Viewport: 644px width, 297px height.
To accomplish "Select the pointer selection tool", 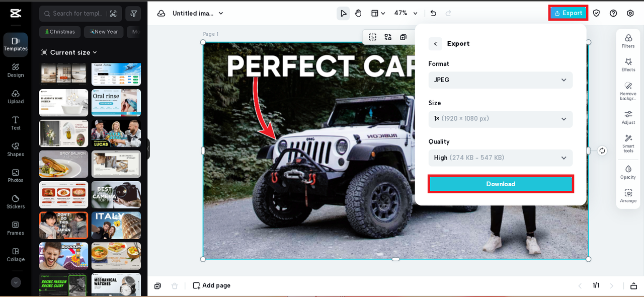I will tap(343, 14).
